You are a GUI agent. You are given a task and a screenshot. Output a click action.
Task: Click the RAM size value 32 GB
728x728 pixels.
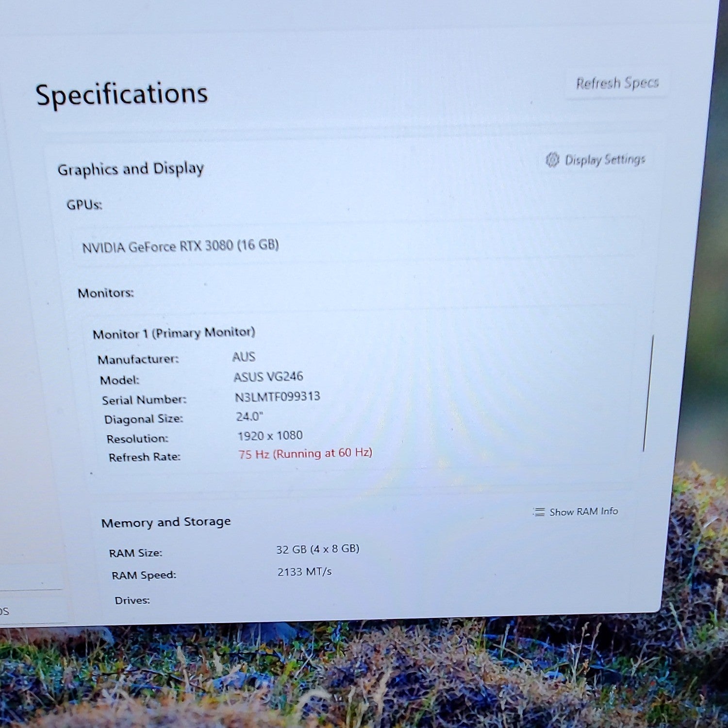(x=317, y=549)
